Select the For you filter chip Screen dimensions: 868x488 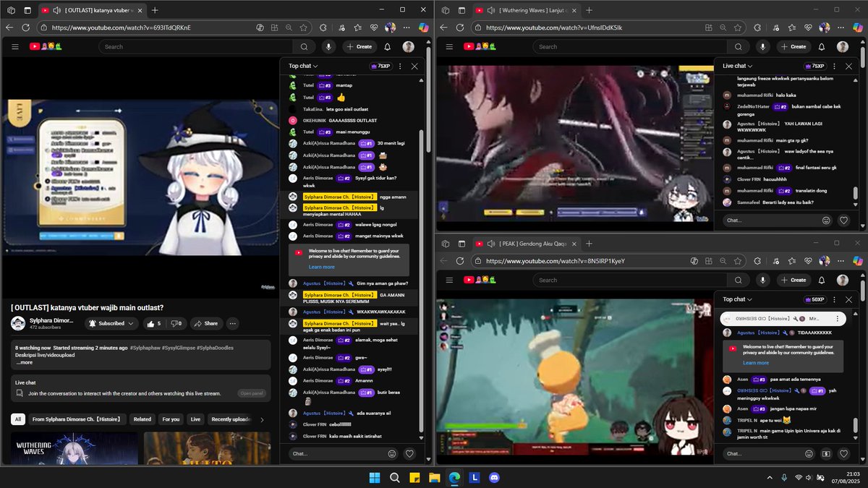point(171,419)
